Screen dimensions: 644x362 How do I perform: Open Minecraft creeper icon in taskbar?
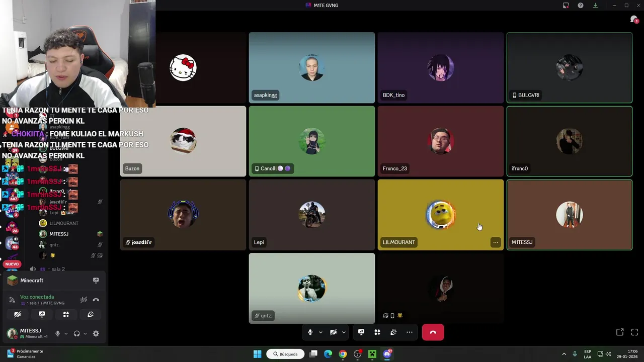[372, 354]
